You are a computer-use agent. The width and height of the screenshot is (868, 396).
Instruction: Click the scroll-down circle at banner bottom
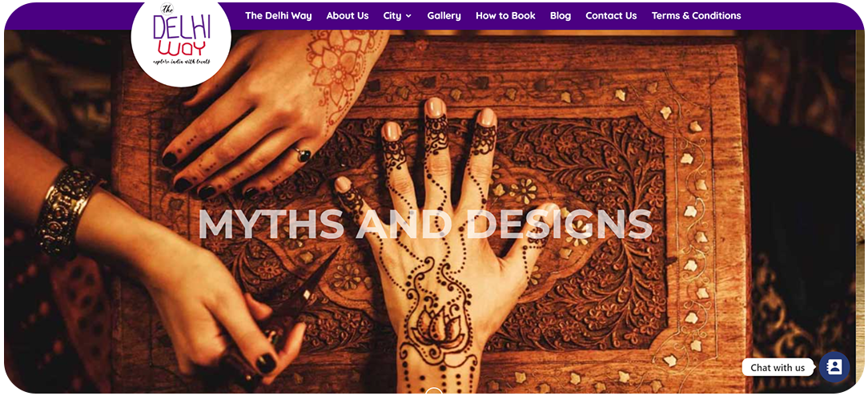click(x=434, y=391)
